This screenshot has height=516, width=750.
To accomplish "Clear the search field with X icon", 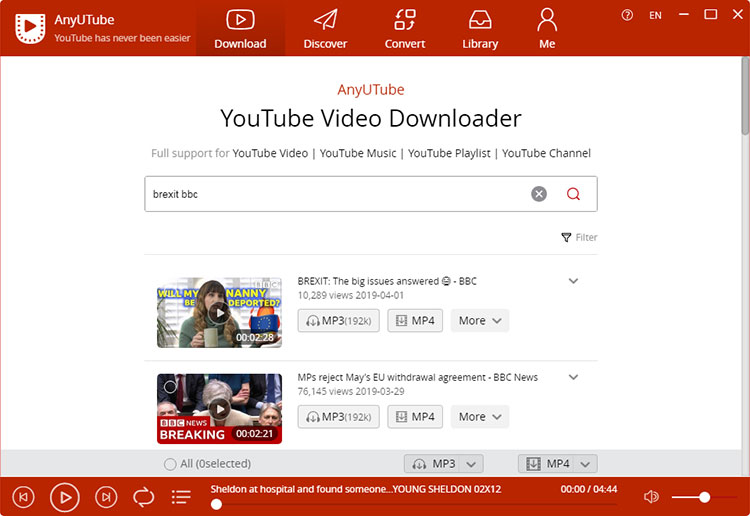I will pos(539,194).
